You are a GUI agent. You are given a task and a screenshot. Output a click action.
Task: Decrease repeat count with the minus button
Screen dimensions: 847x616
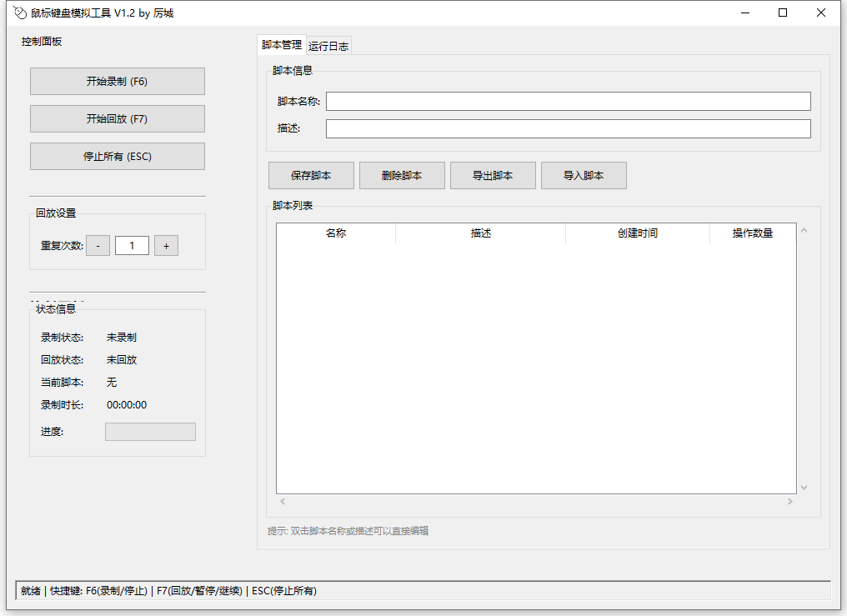point(98,245)
